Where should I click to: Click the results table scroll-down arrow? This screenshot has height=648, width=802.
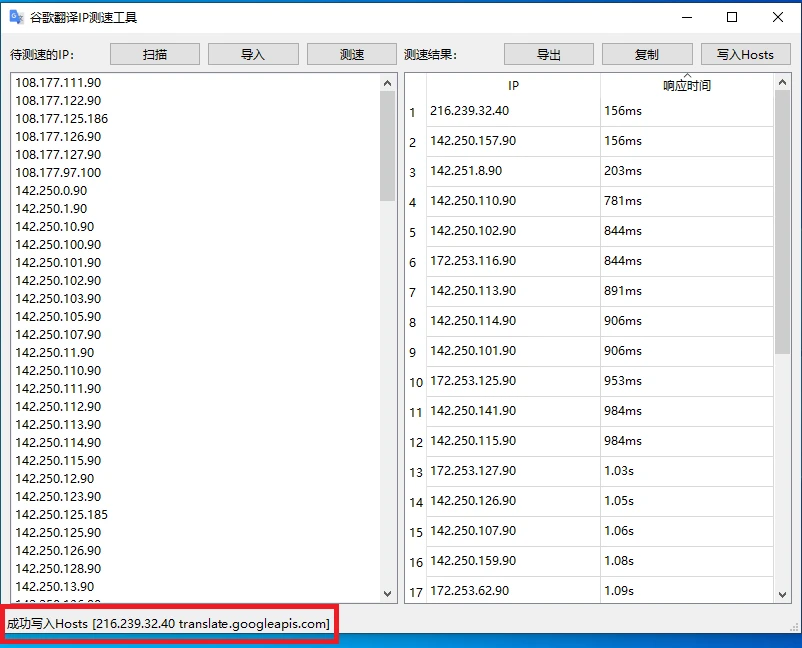click(x=782, y=594)
